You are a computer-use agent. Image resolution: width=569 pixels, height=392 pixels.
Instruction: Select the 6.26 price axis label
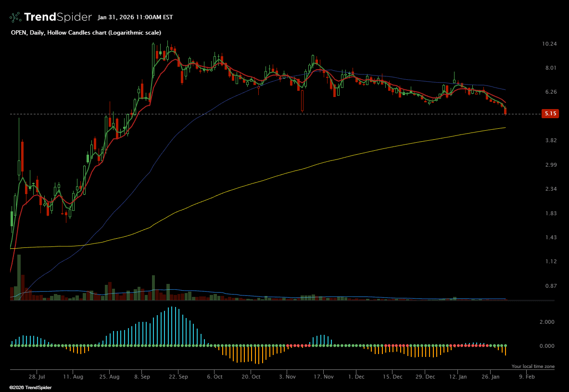(x=549, y=92)
